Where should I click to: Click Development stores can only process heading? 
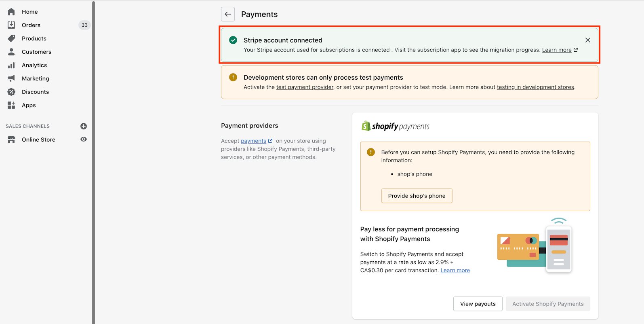coord(323,77)
